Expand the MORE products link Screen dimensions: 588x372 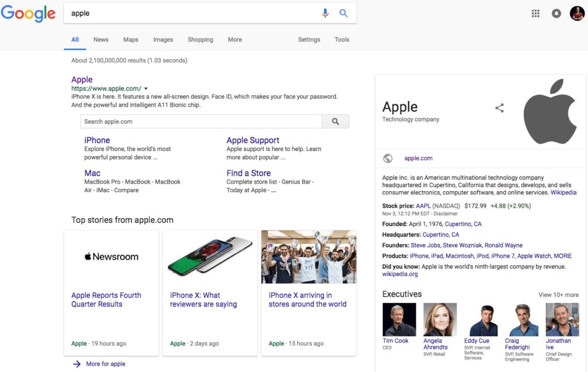point(563,256)
